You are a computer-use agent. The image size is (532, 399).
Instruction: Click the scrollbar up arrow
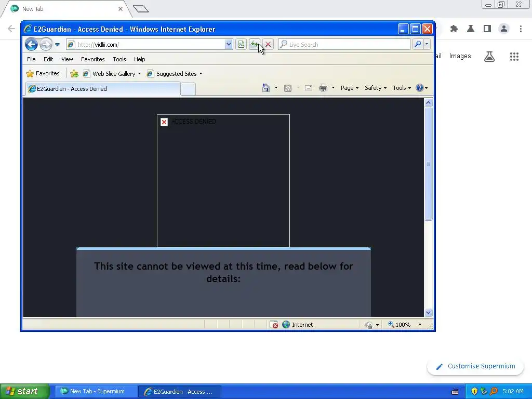[x=428, y=102]
